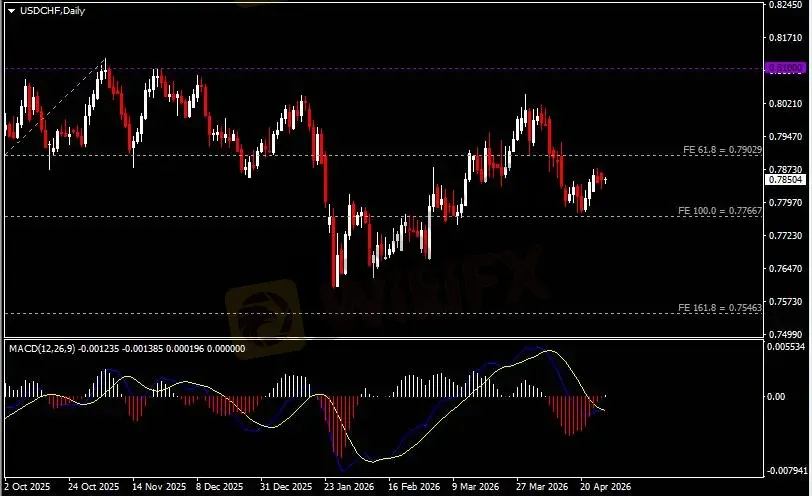Select the FE 100.0 = 0.77667 label
Image resolution: width=812 pixels, height=496 pixels.
pos(720,211)
